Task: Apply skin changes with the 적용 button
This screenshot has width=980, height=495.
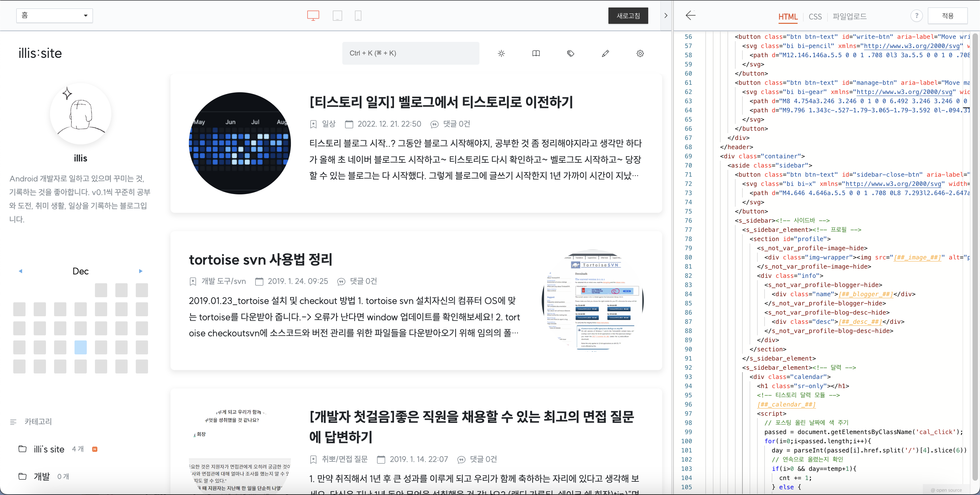Action: click(948, 15)
